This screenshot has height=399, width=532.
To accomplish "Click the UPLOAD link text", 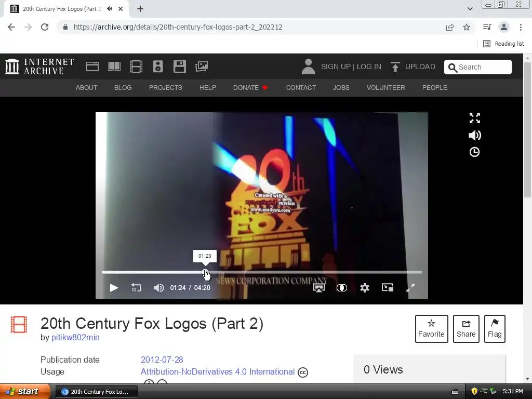I will pyautogui.click(x=420, y=66).
